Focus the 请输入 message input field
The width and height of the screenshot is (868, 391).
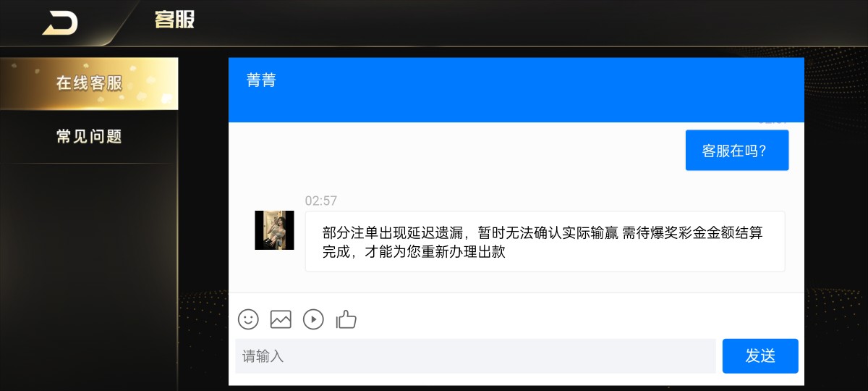(475, 356)
